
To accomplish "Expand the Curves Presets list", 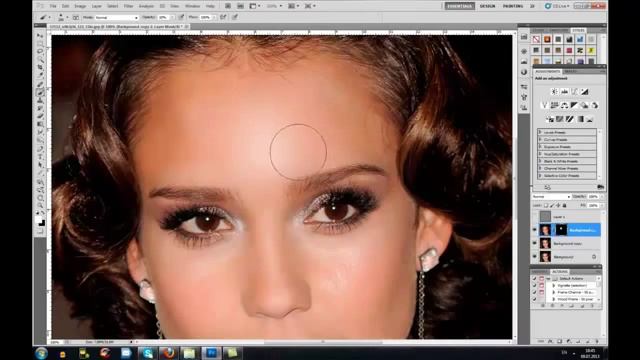I will tap(540, 140).
